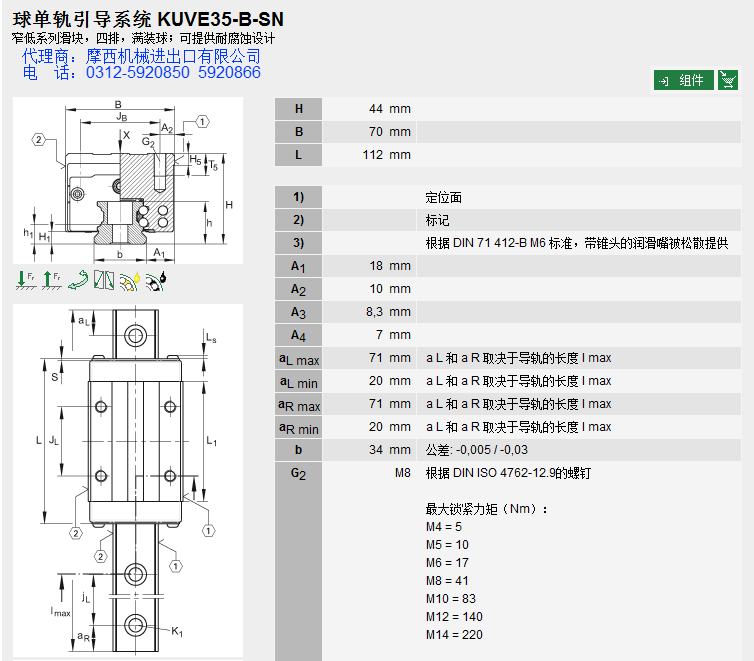Select the H dimension row label

pyautogui.click(x=298, y=109)
